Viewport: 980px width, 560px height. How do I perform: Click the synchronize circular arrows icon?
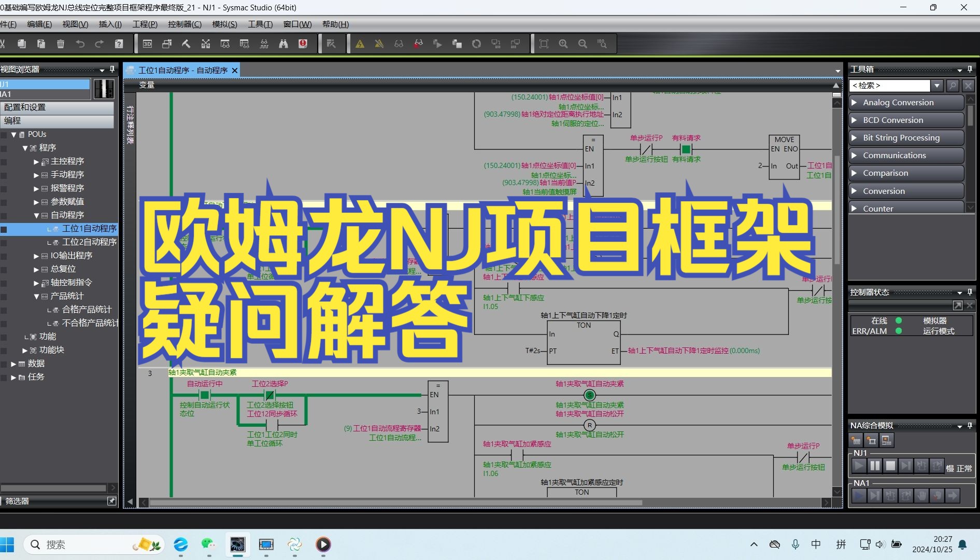click(x=476, y=44)
